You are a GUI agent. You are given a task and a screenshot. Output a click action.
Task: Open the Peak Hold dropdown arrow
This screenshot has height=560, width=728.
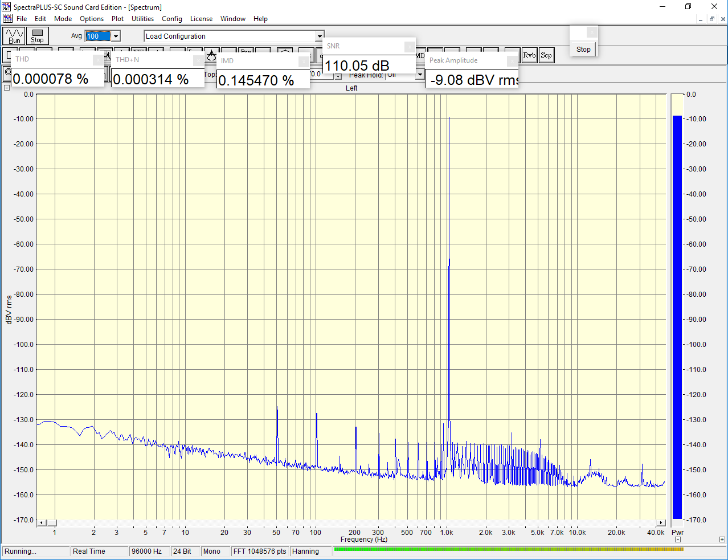[420, 75]
